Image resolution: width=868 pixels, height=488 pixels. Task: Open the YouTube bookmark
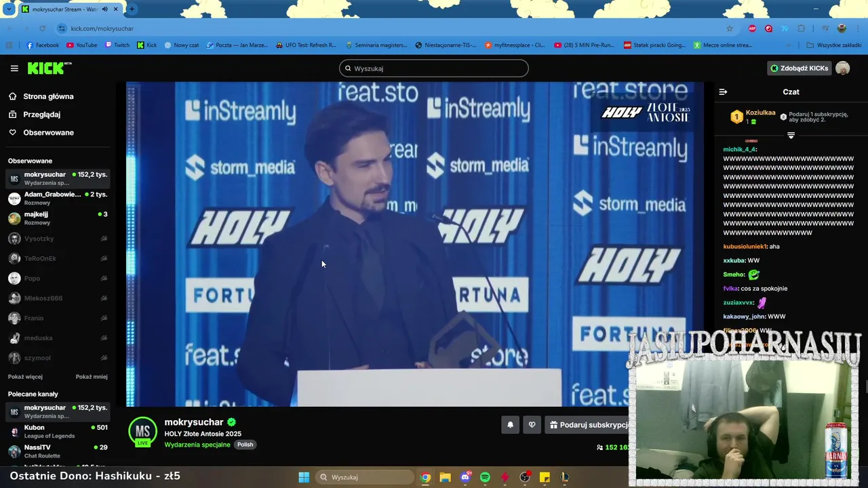[x=81, y=45]
